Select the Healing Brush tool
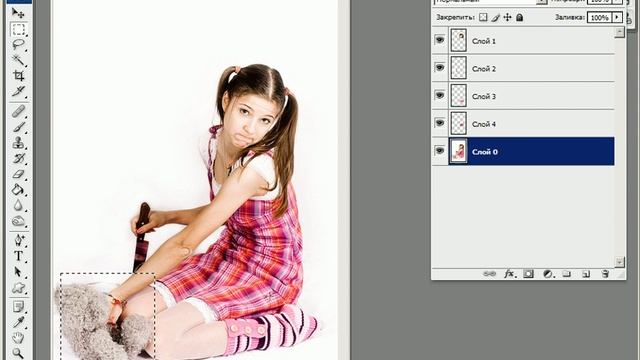The height and width of the screenshot is (360, 640). coord(18,111)
